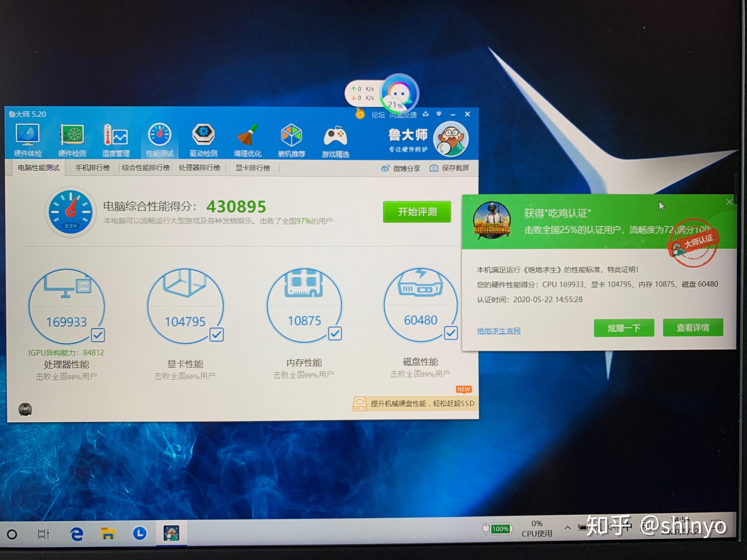Open the title bar dropdown menu arrow

coord(439,114)
